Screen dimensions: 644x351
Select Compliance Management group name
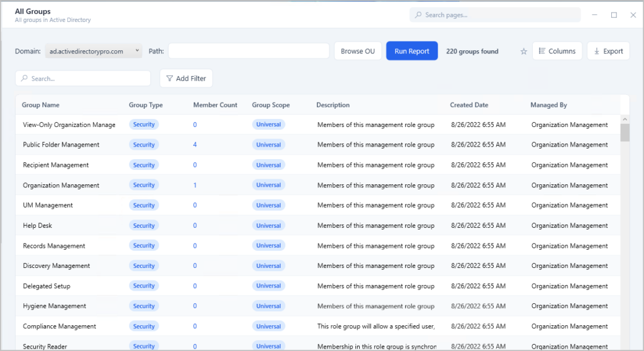tap(60, 326)
